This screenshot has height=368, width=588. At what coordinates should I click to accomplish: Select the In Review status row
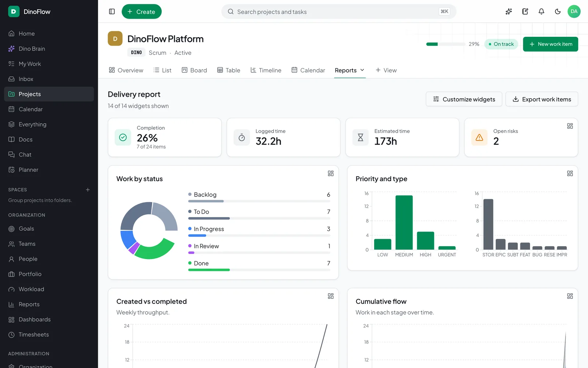click(x=259, y=248)
